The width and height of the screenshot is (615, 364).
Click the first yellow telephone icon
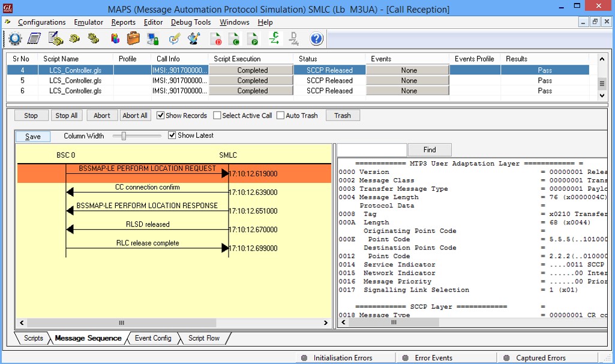(x=74, y=38)
